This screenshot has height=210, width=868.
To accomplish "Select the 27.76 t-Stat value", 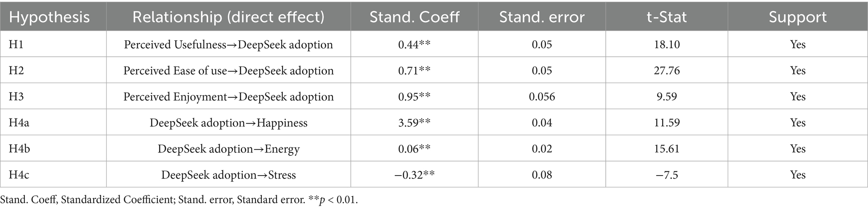I will (667, 71).
